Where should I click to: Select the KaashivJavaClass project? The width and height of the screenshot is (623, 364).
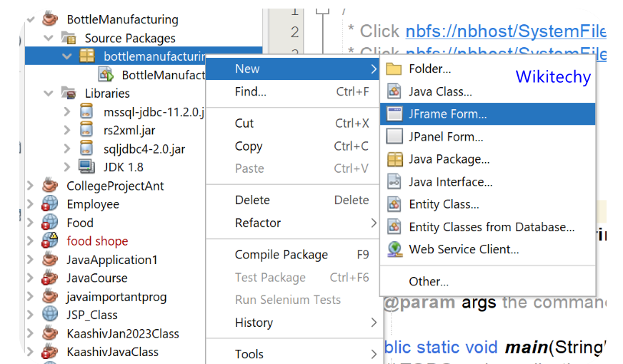click(x=112, y=352)
